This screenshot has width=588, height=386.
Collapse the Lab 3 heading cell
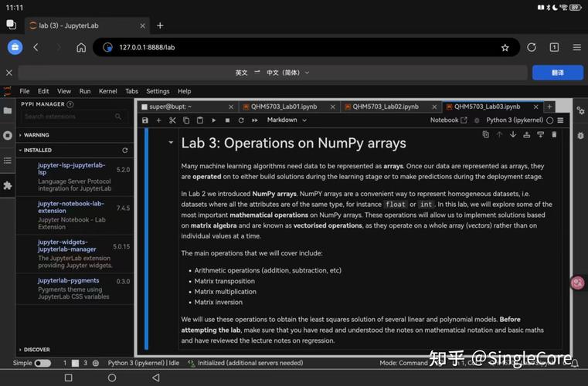click(x=171, y=143)
